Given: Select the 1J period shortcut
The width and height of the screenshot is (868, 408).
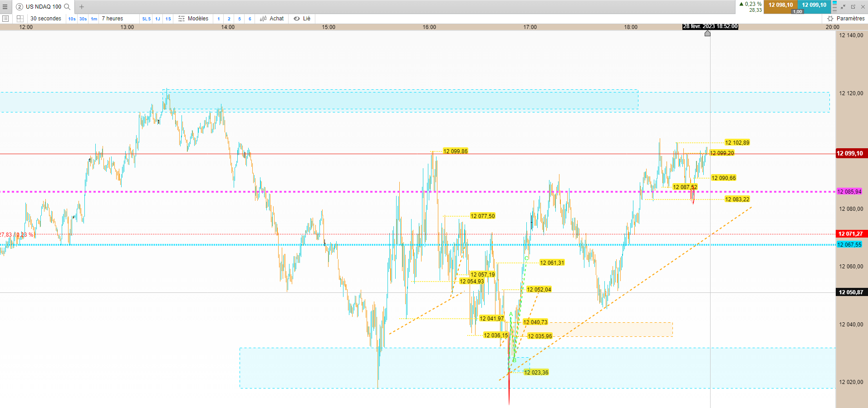Looking at the screenshot, I should [158, 19].
